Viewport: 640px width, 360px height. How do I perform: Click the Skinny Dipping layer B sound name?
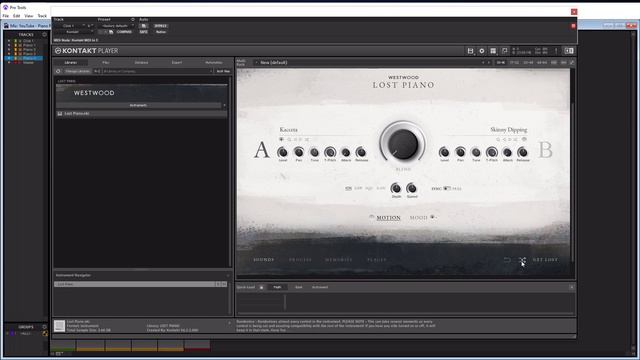pos(509,129)
